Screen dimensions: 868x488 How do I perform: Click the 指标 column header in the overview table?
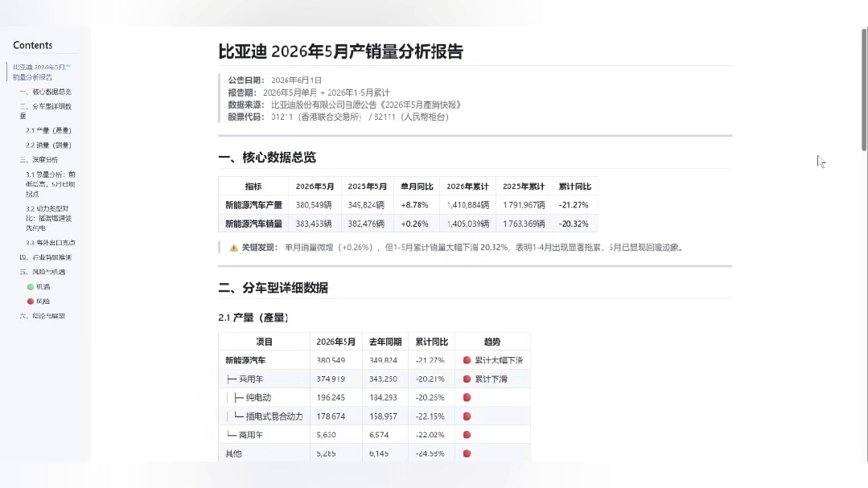click(253, 187)
